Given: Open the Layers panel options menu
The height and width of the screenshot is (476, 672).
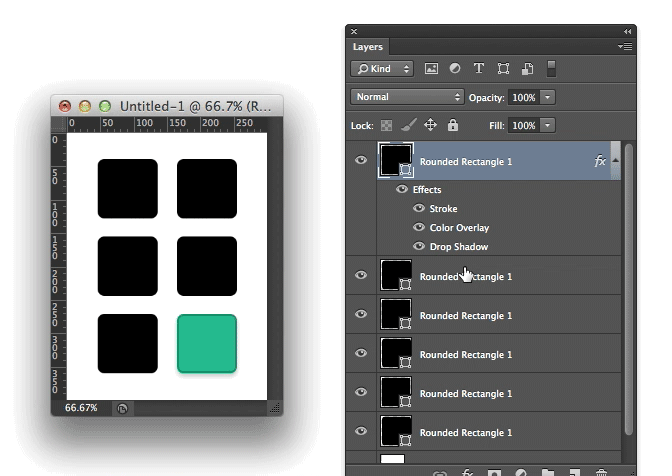Looking at the screenshot, I should click(x=625, y=46).
